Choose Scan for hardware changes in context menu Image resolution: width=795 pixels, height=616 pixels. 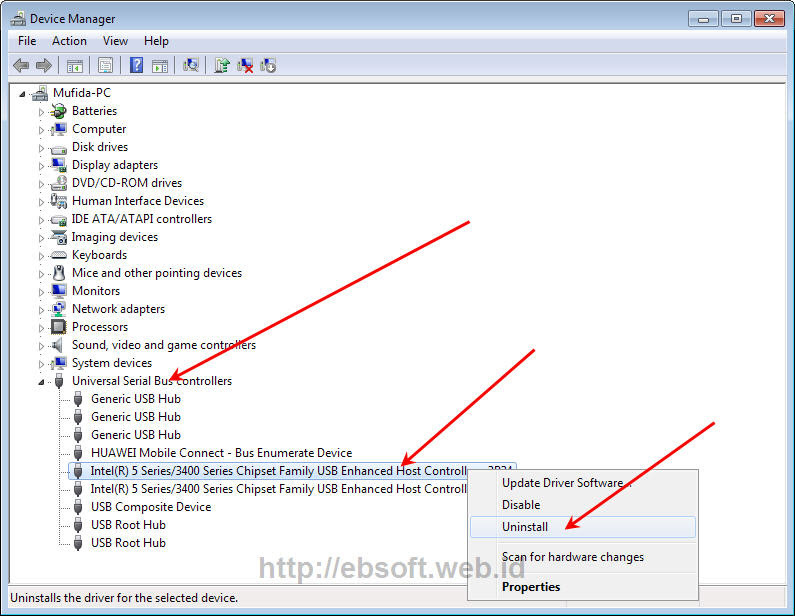[583, 557]
